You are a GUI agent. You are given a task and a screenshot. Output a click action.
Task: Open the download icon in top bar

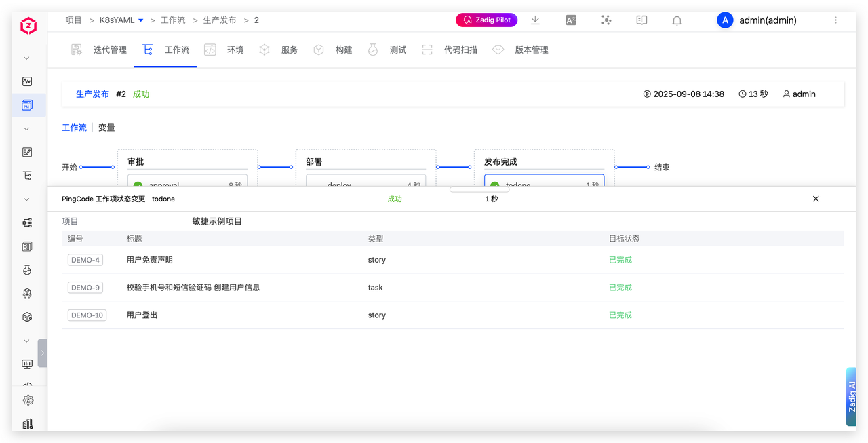[x=535, y=20]
